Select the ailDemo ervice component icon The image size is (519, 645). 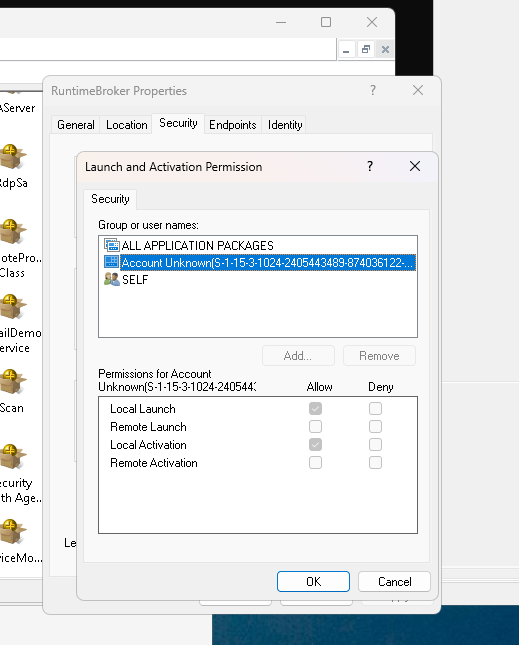pyautogui.click(x=12, y=306)
